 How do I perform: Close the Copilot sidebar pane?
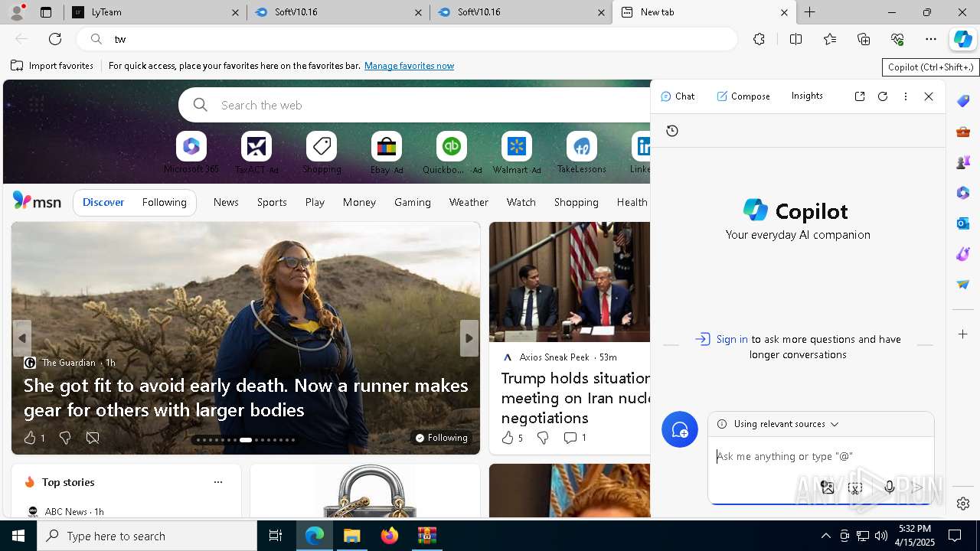(x=929, y=96)
